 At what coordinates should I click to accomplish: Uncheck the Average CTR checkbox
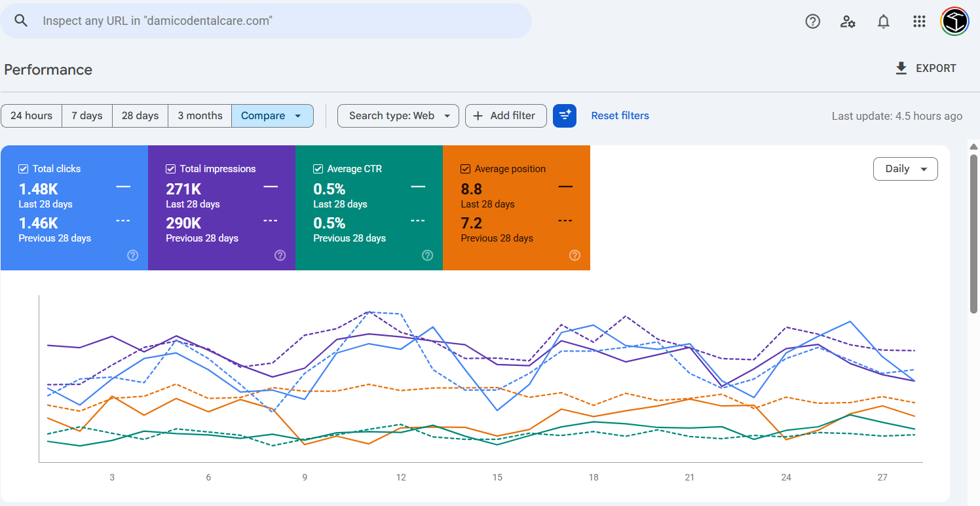tap(318, 169)
